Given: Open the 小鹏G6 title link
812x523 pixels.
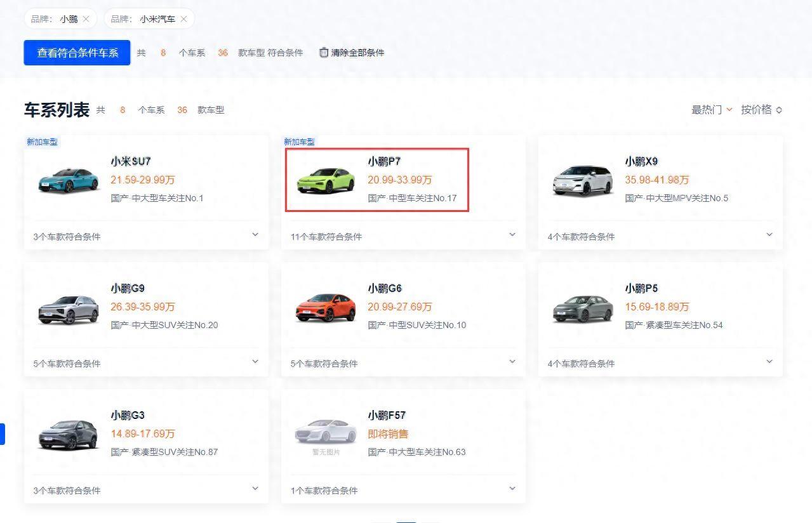Looking at the screenshot, I should click(385, 288).
